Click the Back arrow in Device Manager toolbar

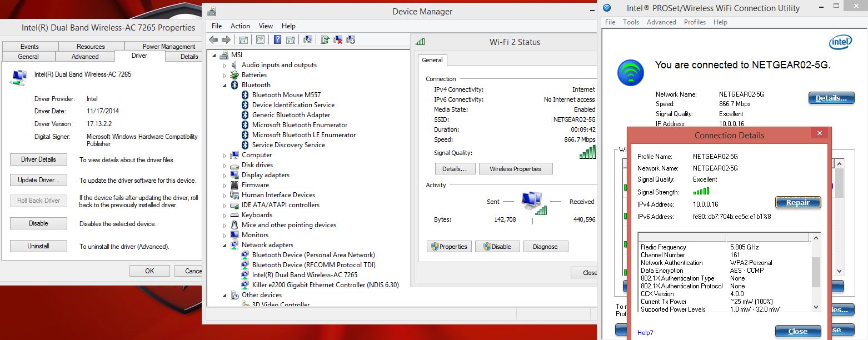click(213, 39)
